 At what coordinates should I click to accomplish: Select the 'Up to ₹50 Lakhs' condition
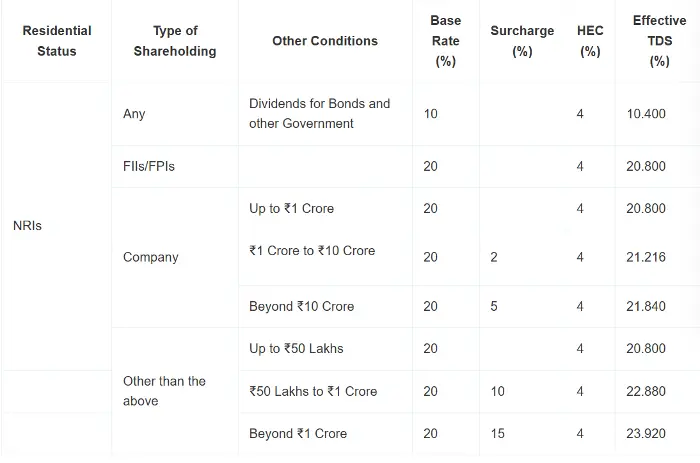tap(296, 348)
